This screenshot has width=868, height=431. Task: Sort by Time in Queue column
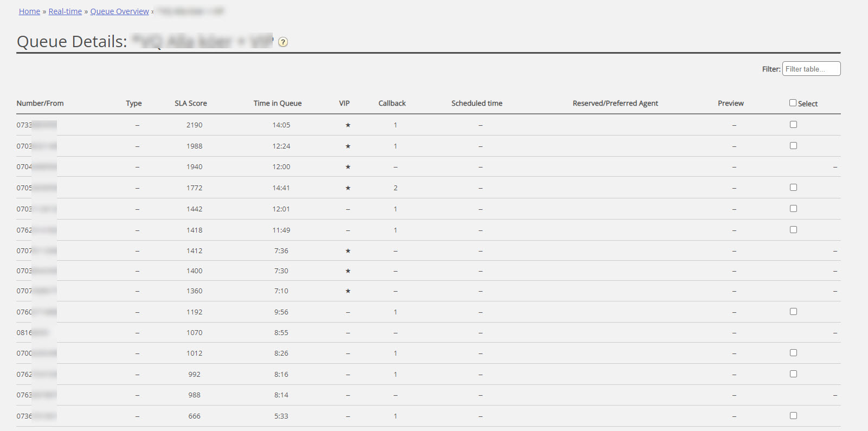click(278, 104)
